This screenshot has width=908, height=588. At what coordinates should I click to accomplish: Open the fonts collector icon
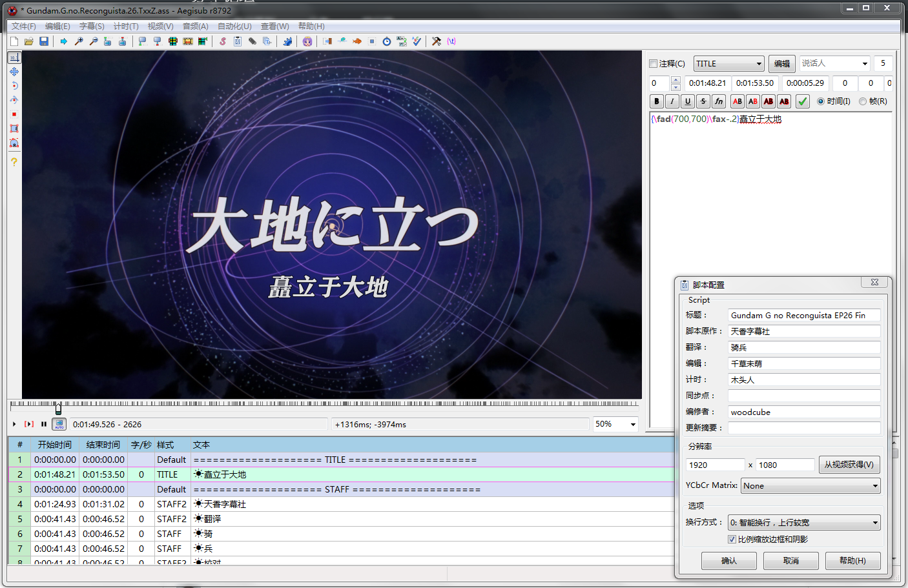pyautogui.click(x=267, y=41)
